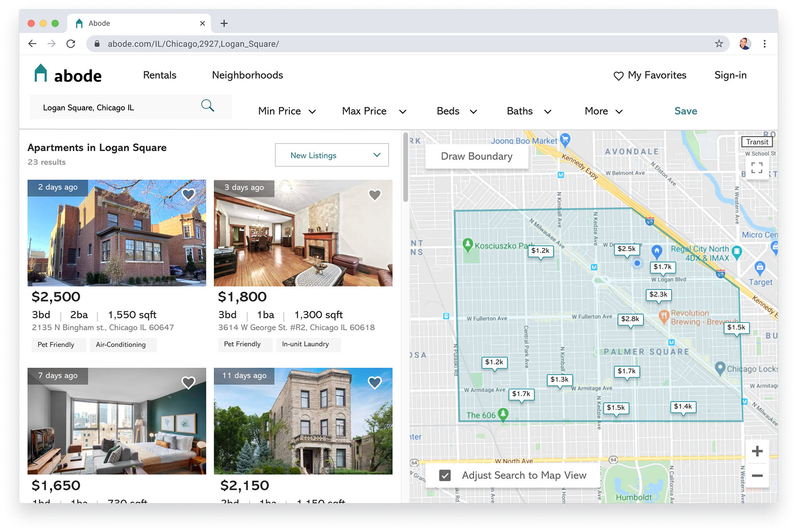This screenshot has width=797, height=532.
Task: Click the Pet Friendly tag on Bingham listing
Action: click(x=59, y=344)
